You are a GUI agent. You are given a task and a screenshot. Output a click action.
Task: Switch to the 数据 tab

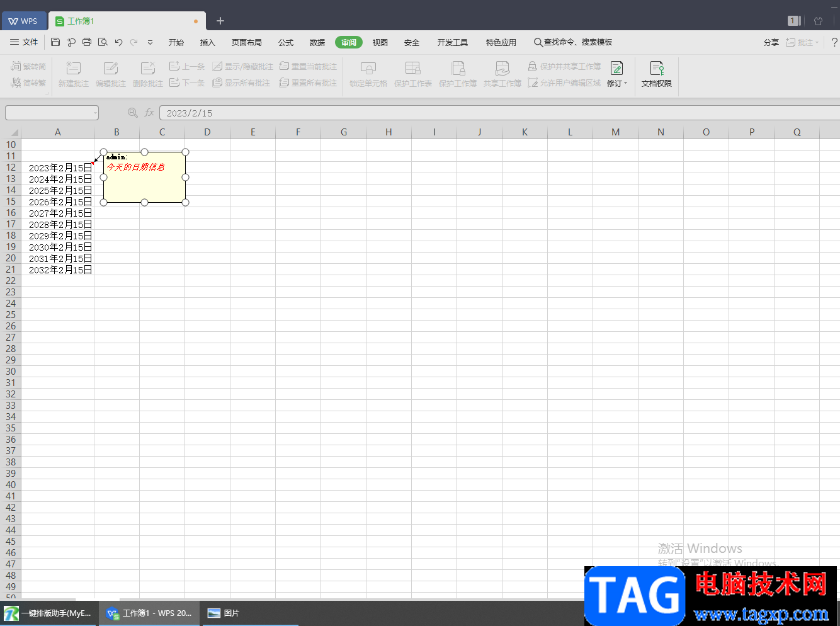coord(317,42)
